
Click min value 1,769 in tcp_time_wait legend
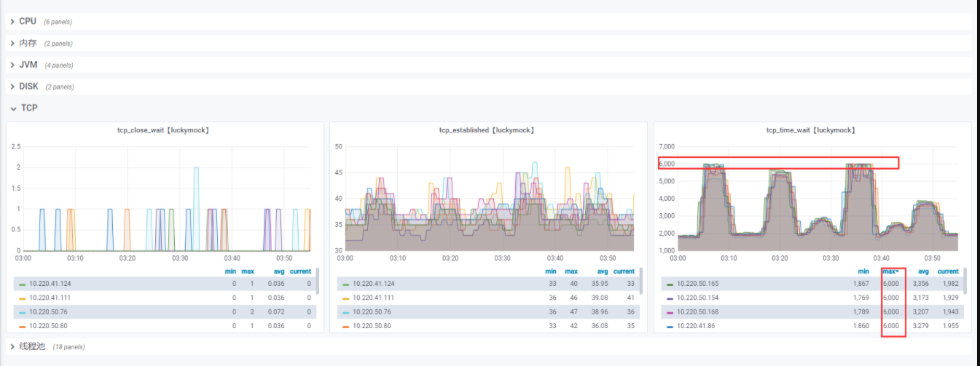pyautogui.click(x=861, y=298)
